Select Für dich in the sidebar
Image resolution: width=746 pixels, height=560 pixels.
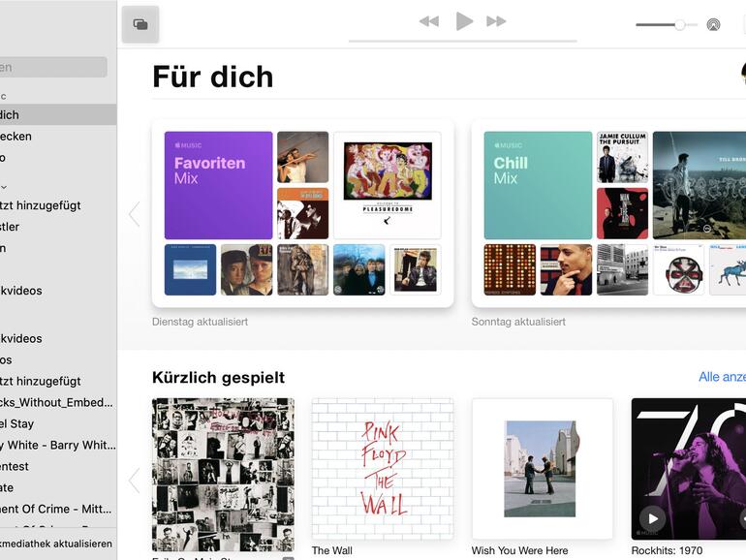point(58,114)
